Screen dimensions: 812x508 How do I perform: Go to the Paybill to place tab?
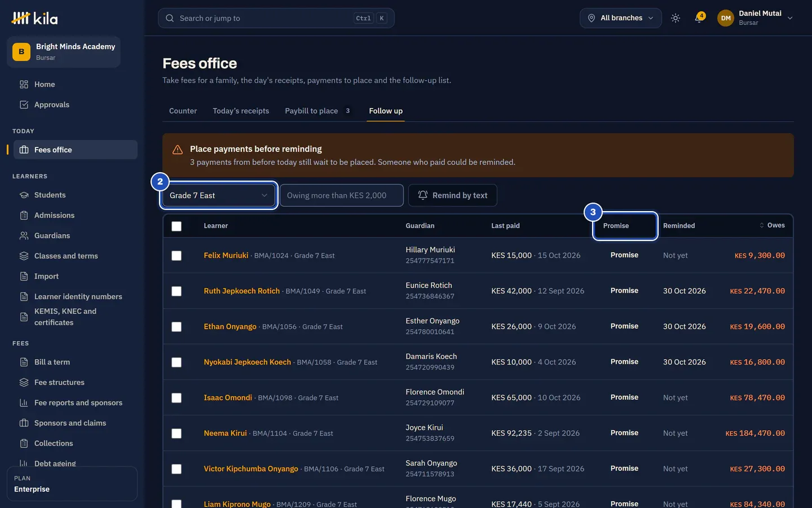[318, 111]
